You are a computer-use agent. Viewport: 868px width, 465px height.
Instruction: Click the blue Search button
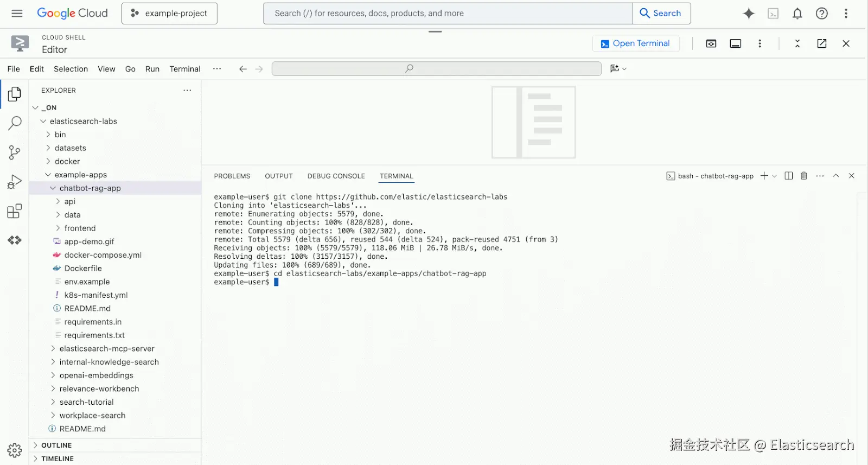(661, 14)
